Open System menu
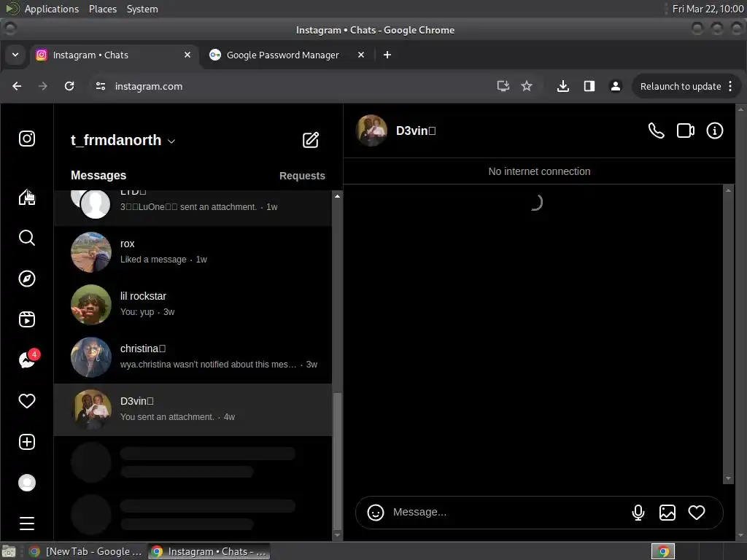This screenshot has height=560, width=747. point(142,9)
